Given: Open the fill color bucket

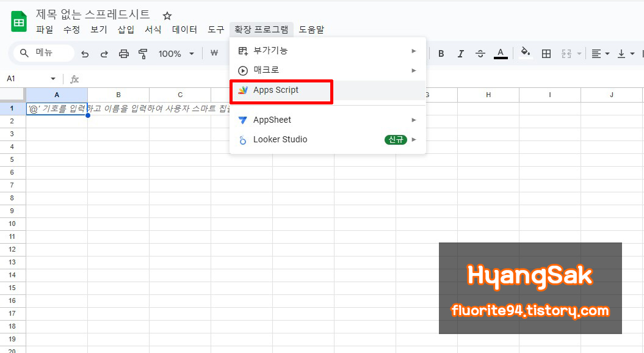Looking at the screenshot, I should 526,53.
